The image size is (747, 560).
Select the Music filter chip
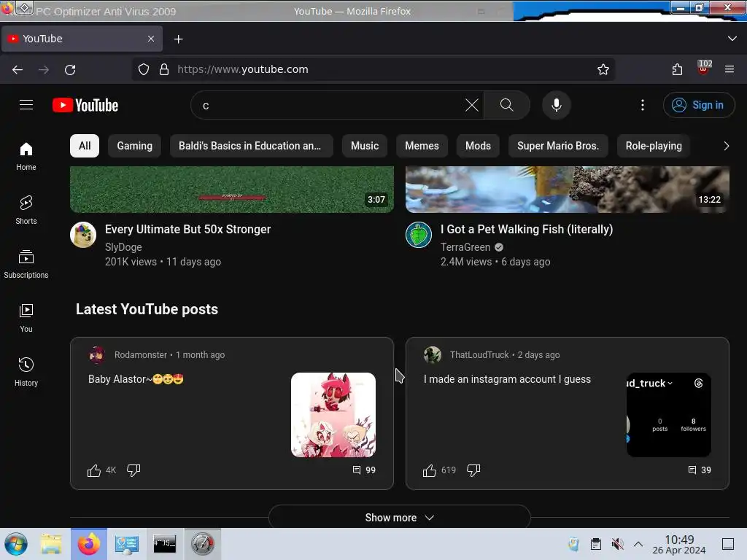click(365, 146)
